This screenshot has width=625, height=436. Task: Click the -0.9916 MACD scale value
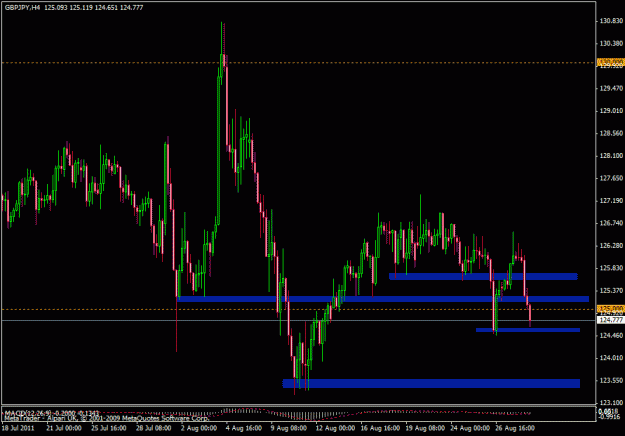tap(609, 417)
